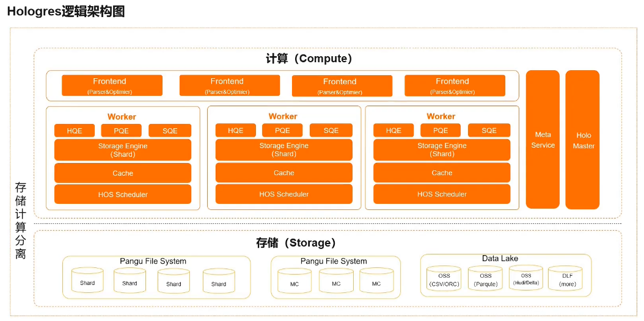The image size is (644, 321).
Task: Select the OSS (Hudi/Delta) cylinder
Action: click(x=525, y=278)
